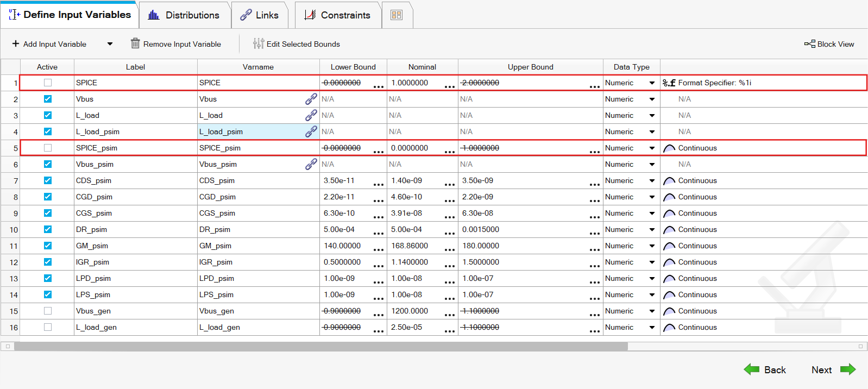Screen dimensions: 868x389
Task: Open Data Type dropdown for Vbus
Action: pos(652,99)
